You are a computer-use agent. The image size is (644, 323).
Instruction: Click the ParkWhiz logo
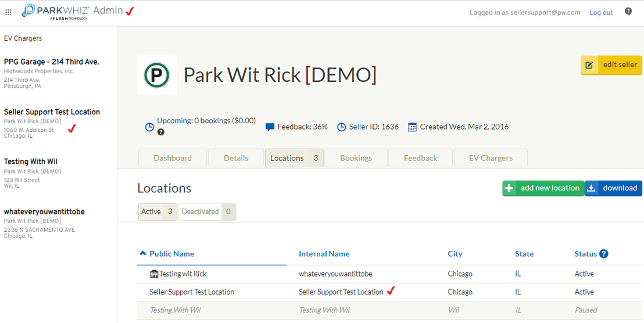coord(55,12)
